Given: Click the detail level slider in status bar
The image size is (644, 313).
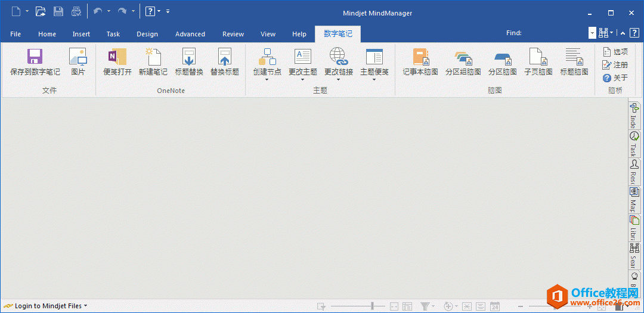Looking at the screenshot, I should [358, 306].
